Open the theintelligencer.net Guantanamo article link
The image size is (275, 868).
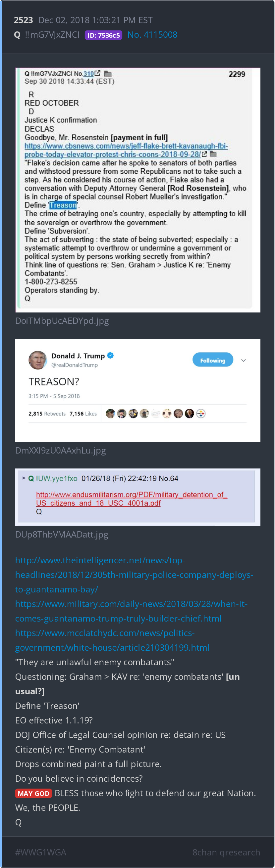(134, 575)
